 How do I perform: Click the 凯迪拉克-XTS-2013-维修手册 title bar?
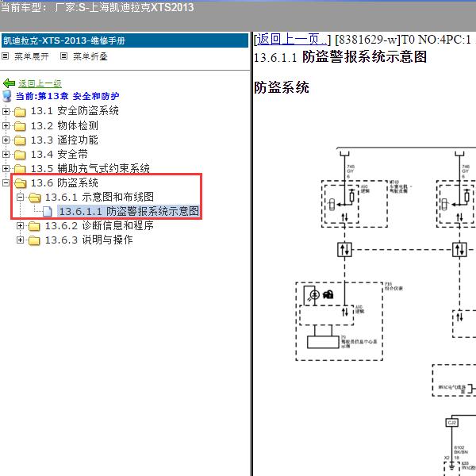pyautogui.click(x=125, y=40)
